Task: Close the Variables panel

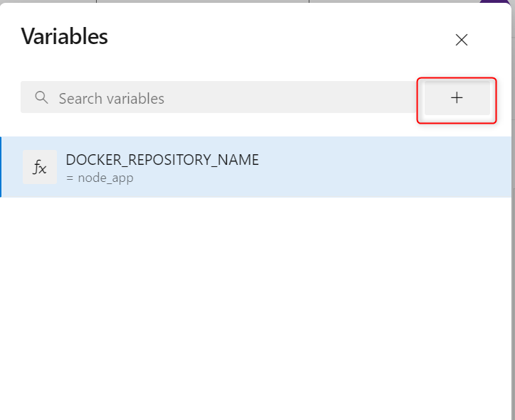Action: pyautogui.click(x=462, y=40)
